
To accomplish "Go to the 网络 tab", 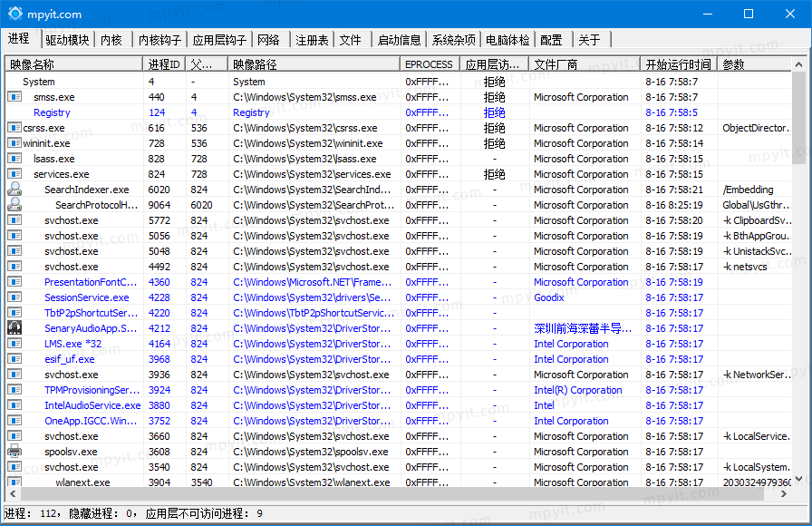I will 268,40.
